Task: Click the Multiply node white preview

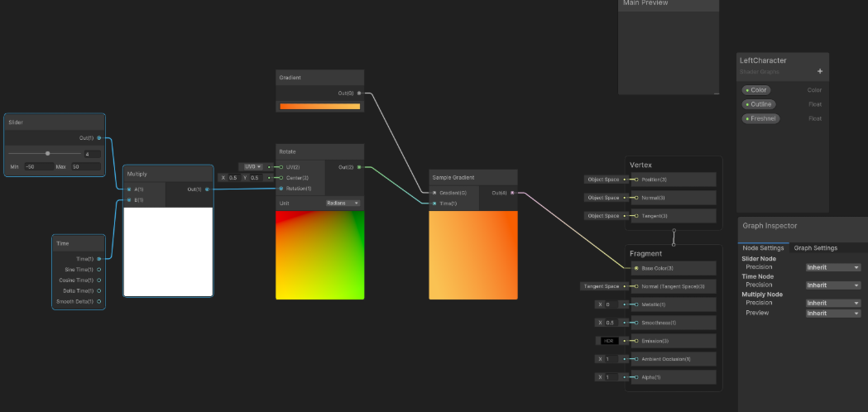Action: coord(168,252)
